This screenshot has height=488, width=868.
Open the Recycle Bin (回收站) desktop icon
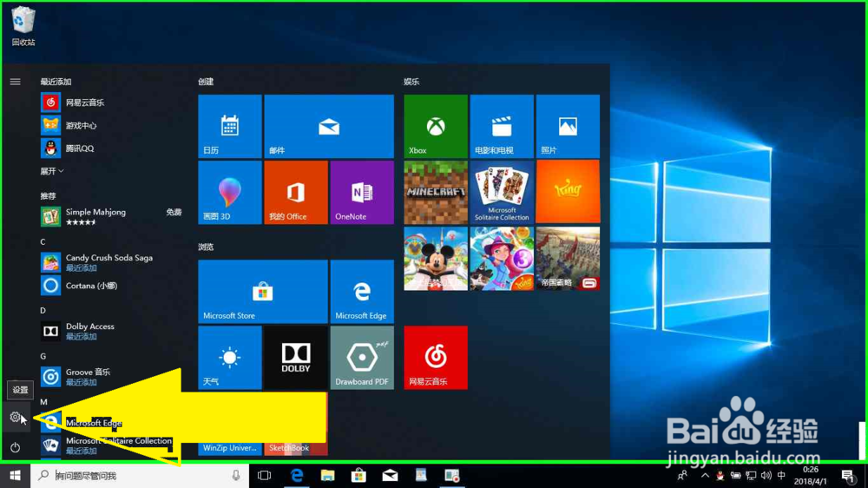tap(23, 26)
